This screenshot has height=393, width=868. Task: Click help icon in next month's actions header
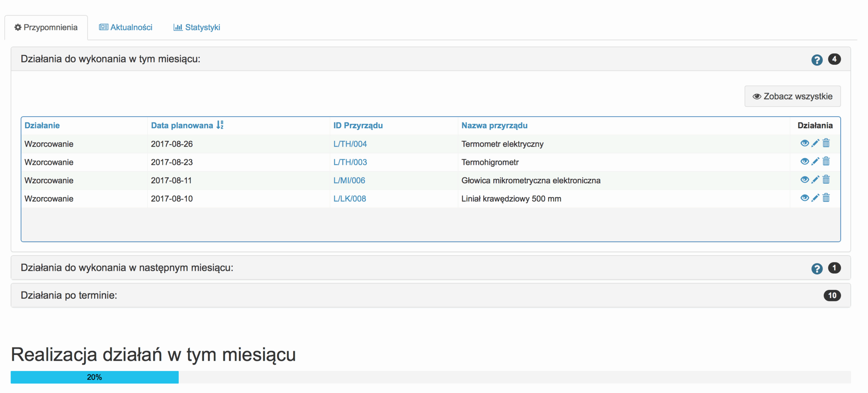tap(816, 269)
